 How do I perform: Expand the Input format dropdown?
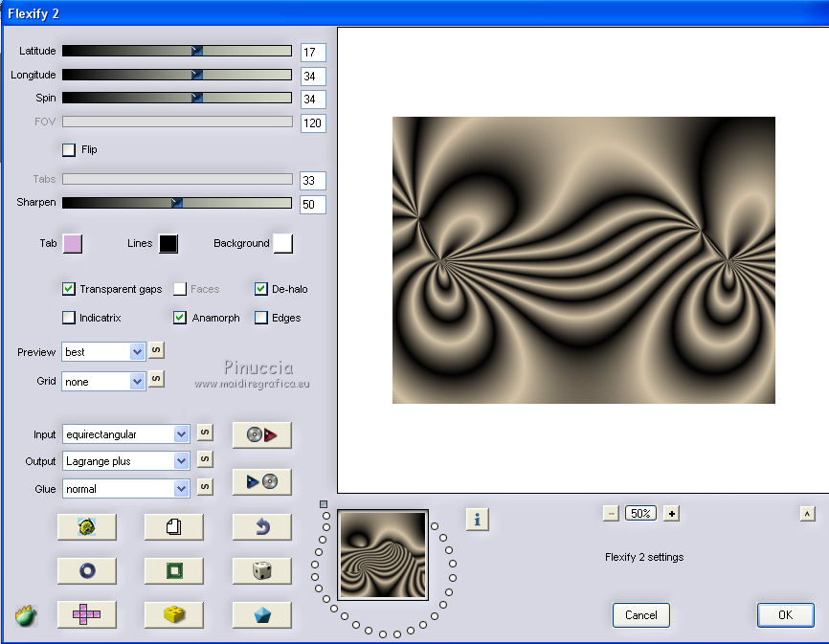[x=181, y=434]
